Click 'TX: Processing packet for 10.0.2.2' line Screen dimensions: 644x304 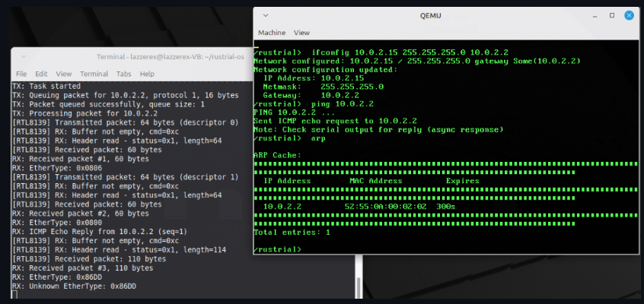point(85,114)
